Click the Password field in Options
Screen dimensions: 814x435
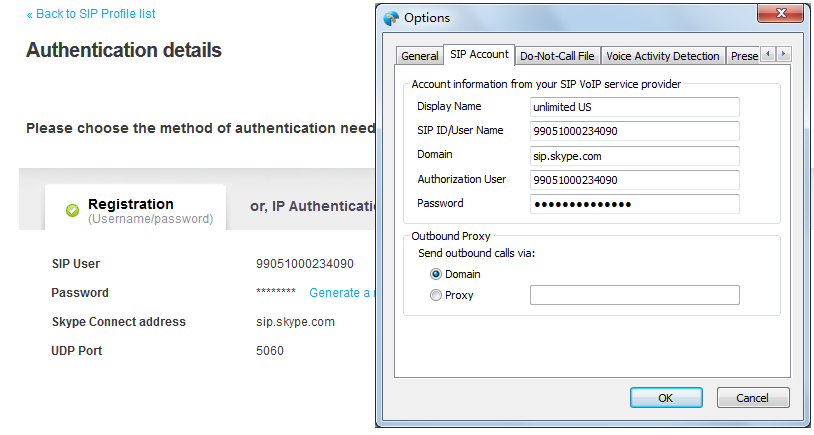click(x=634, y=204)
